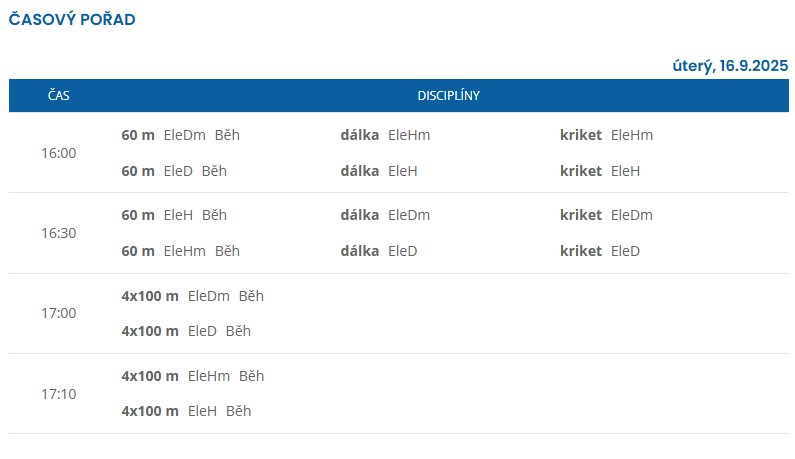Open the 60 m EleDm Běh event
The image size is (795, 459).
pyautogui.click(x=180, y=135)
